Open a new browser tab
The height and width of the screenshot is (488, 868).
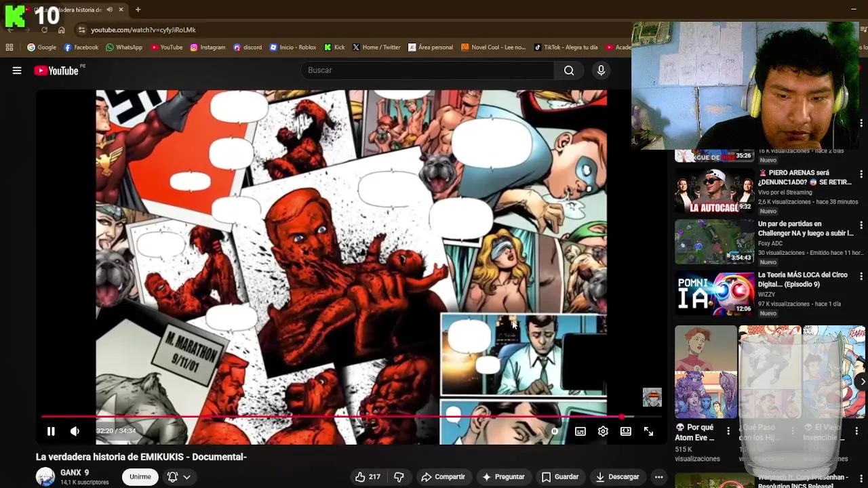138,9
